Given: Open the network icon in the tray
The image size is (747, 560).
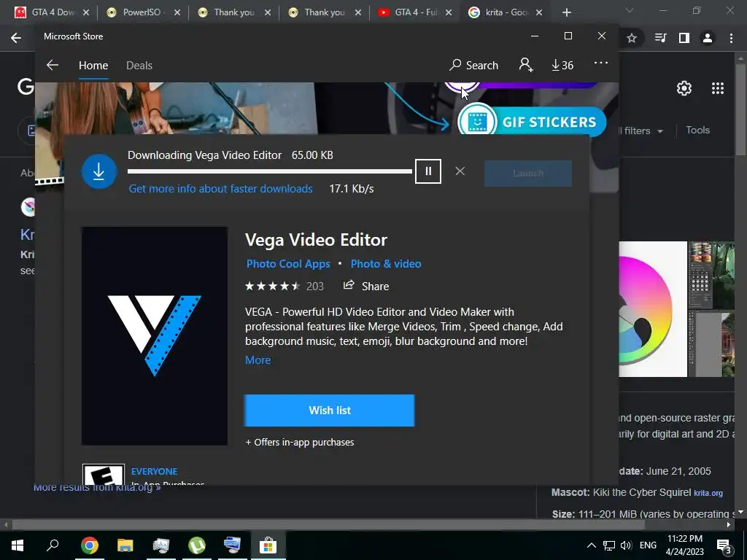Looking at the screenshot, I should (x=609, y=545).
